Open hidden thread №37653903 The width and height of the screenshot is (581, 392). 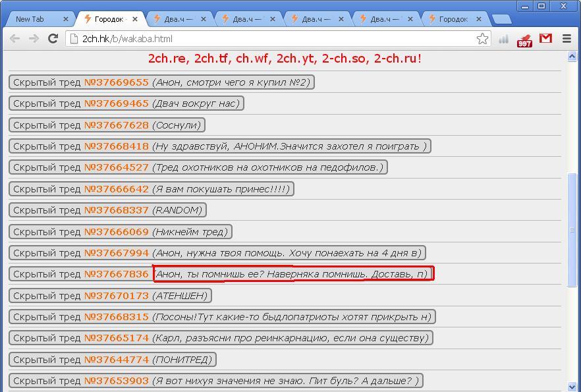point(116,381)
